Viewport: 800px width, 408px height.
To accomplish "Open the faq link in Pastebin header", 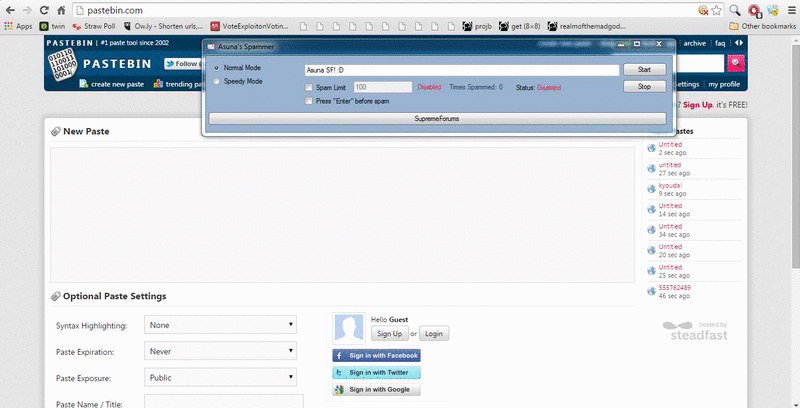I will pos(720,43).
